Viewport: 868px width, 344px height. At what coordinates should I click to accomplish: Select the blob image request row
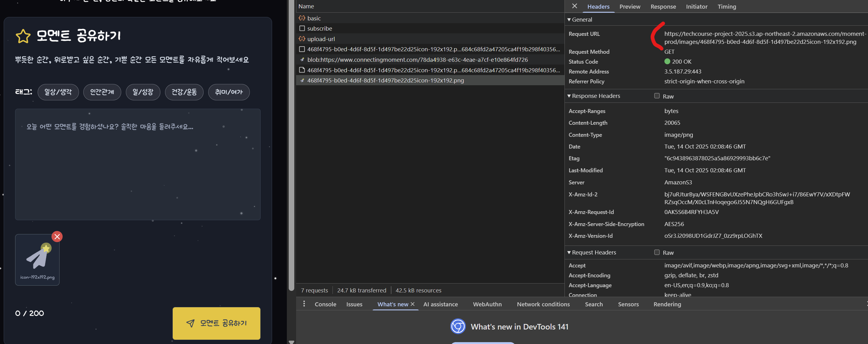click(417, 60)
